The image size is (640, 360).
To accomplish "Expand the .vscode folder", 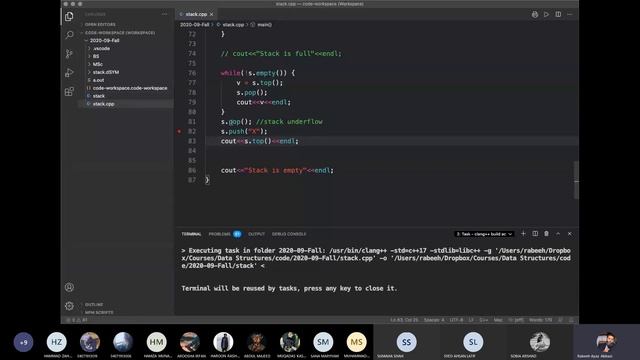I will (x=101, y=49).
